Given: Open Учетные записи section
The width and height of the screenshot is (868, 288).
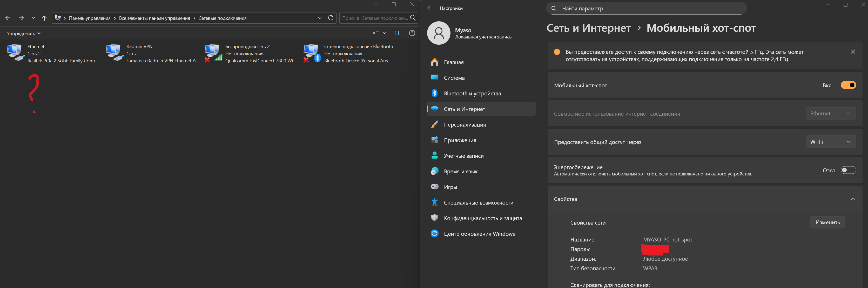Looking at the screenshot, I should [481, 156].
